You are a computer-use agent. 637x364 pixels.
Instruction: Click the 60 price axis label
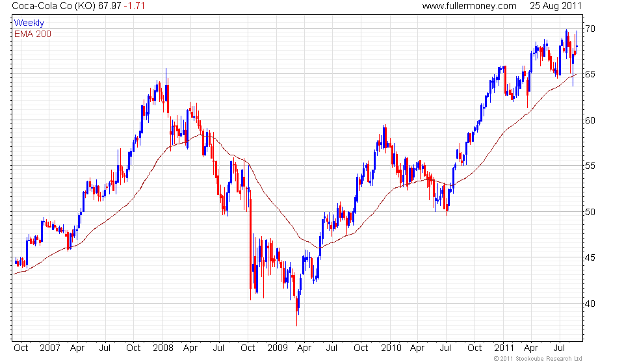[x=590, y=120]
